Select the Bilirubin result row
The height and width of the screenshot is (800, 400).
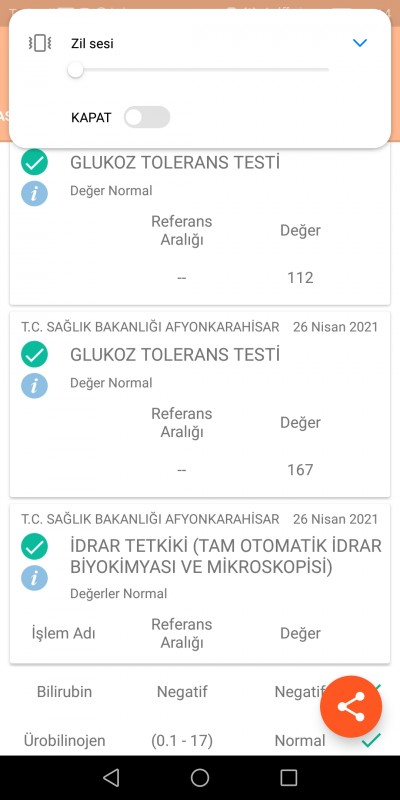point(200,692)
